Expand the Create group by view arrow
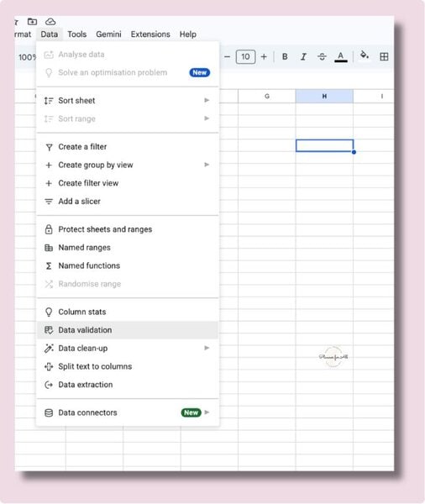The height and width of the screenshot is (504, 425). [207, 165]
